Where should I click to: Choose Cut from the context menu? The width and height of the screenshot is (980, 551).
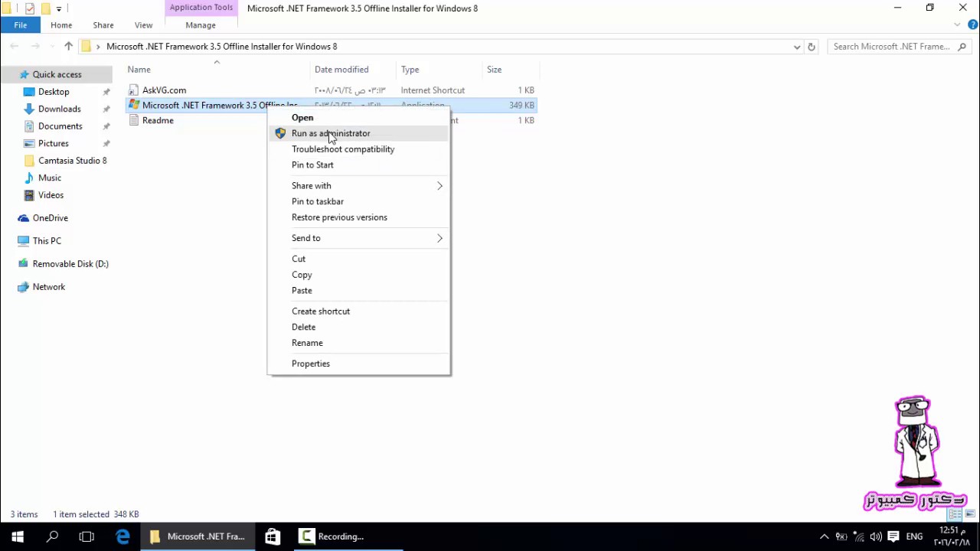coord(358,259)
